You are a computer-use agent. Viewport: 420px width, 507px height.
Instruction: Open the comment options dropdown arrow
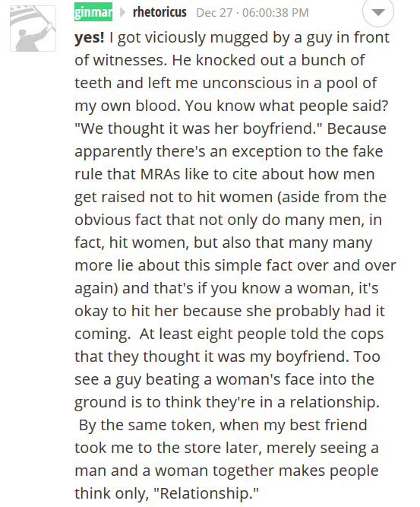tap(378, 12)
